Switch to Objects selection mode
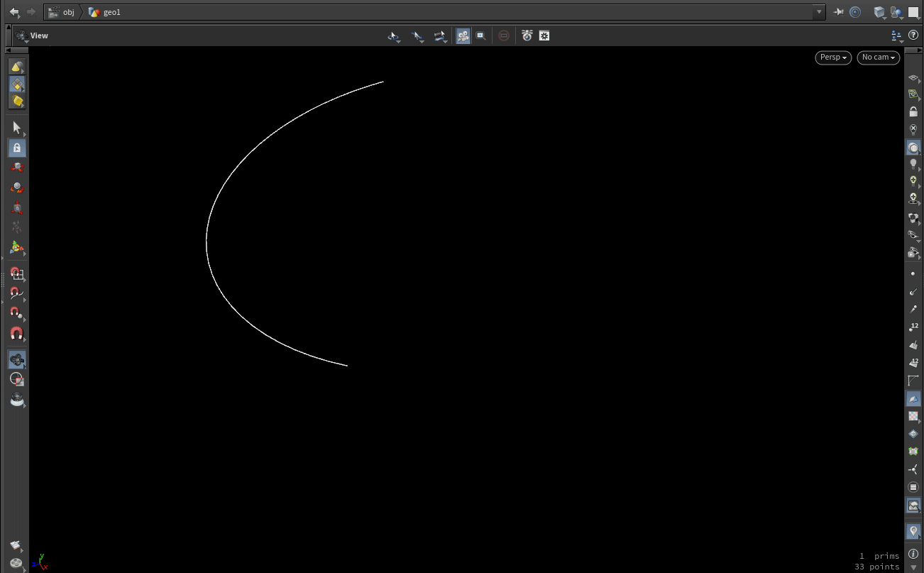924x573 pixels. (18, 67)
